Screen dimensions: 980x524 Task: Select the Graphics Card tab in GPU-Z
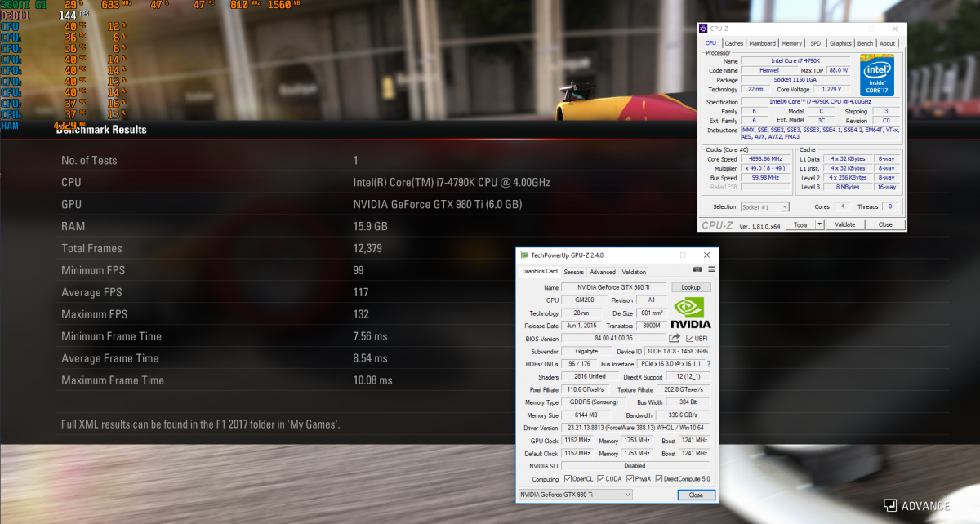540,271
